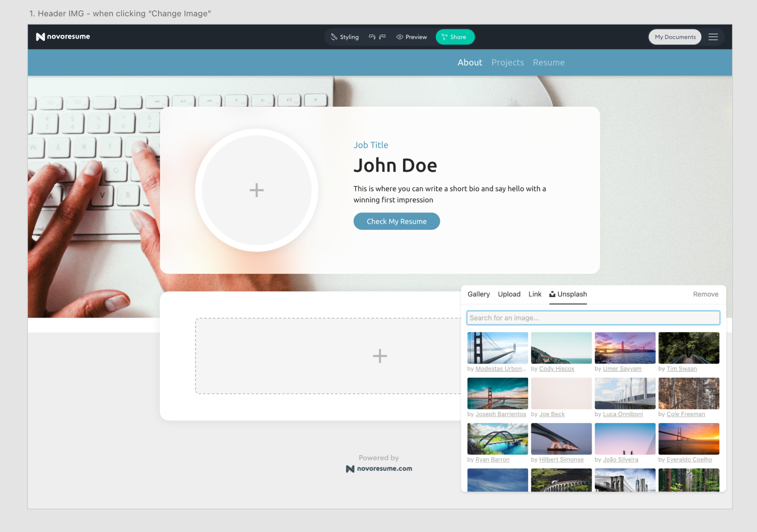Image resolution: width=757 pixels, height=532 pixels.
Task: Open the Joseph Barrientos author link
Action: 500,414
